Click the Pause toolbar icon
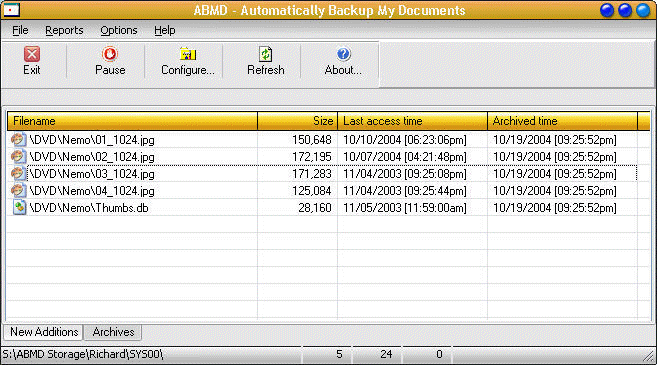Image resolution: width=657 pixels, height=365 pixels. point(110,54)
